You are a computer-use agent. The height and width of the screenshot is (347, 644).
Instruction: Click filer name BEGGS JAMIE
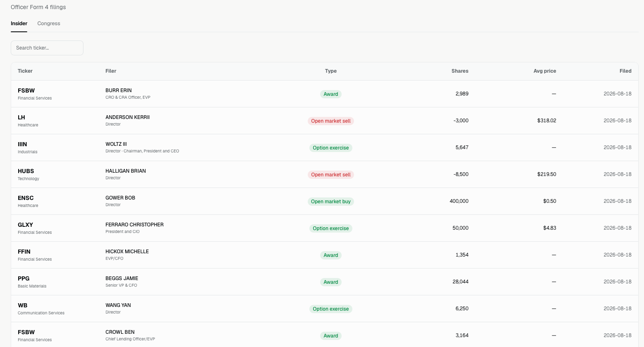click(x=122, y=278)
